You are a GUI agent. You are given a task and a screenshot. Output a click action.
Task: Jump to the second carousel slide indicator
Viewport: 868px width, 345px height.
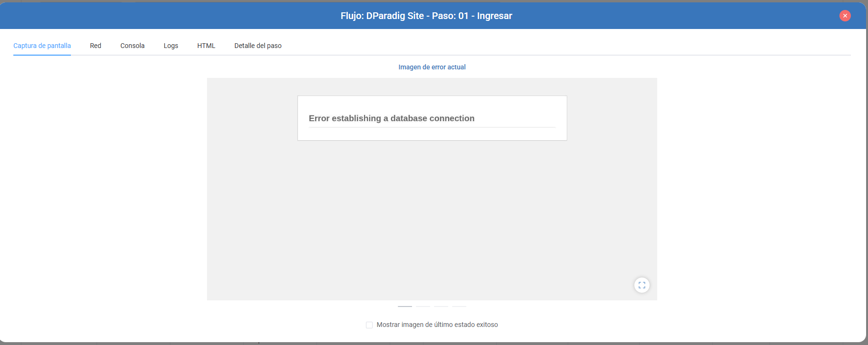point(423,307)
